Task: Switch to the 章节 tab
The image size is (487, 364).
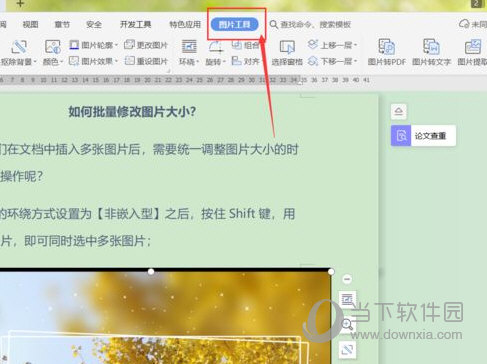Action: (x=62, y=24)
